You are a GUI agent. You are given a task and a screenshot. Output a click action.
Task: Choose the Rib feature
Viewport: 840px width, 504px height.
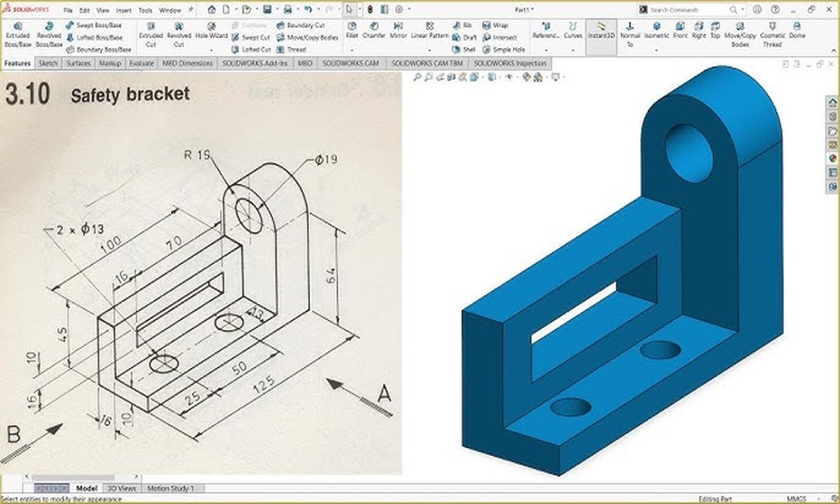462,25
